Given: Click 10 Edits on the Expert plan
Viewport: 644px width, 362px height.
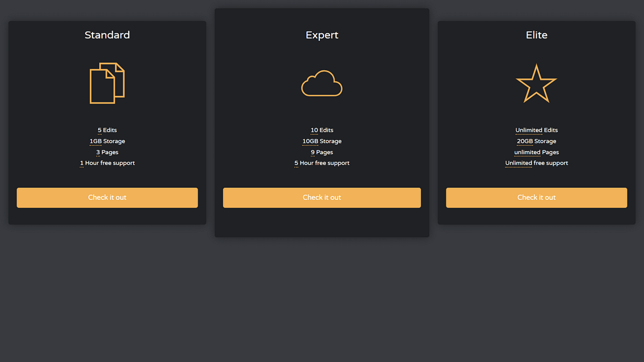Looking at the screenshot, I should click(x=321, y=130).
